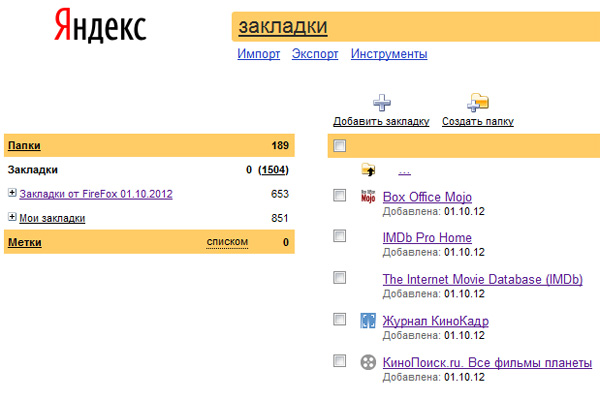Image resolution: width=600 pixels, height=400 pixels.
Task: Open the Инструменты menu link
Action: pyautogui.click(x=389, y=54)
